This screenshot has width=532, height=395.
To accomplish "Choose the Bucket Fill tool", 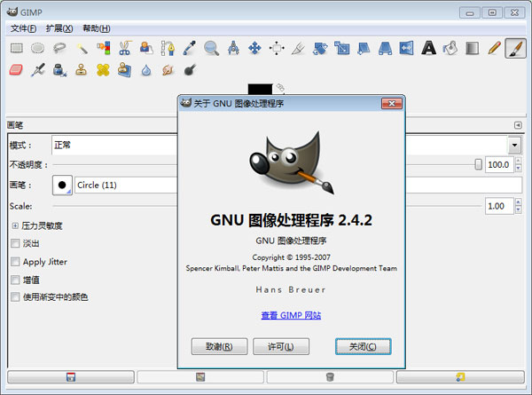I will pyautogui.click(x=450, y=48).
